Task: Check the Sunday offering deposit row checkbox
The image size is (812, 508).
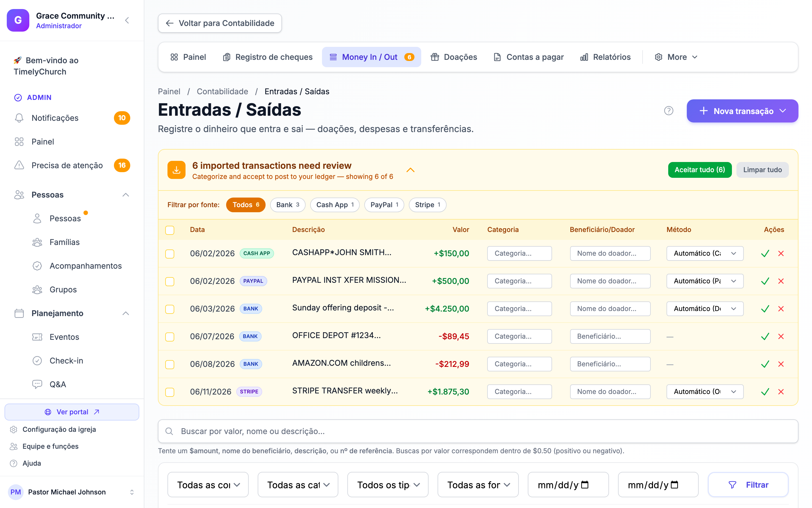Action: tap(170, 309)
